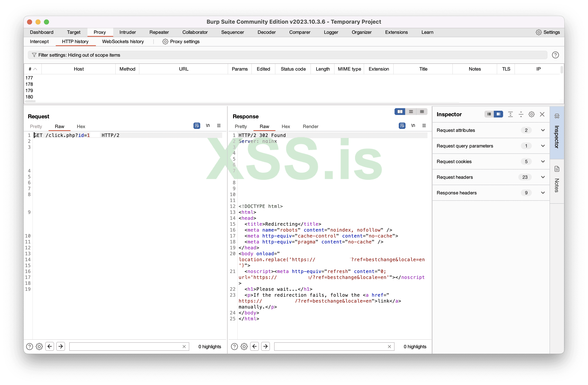
Task: Switch to side-by-side request/response layout
Action: pos(400,112)
